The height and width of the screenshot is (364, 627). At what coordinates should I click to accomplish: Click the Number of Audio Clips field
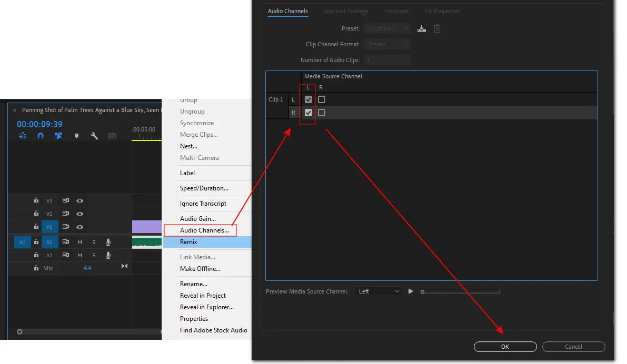(387, 60)
